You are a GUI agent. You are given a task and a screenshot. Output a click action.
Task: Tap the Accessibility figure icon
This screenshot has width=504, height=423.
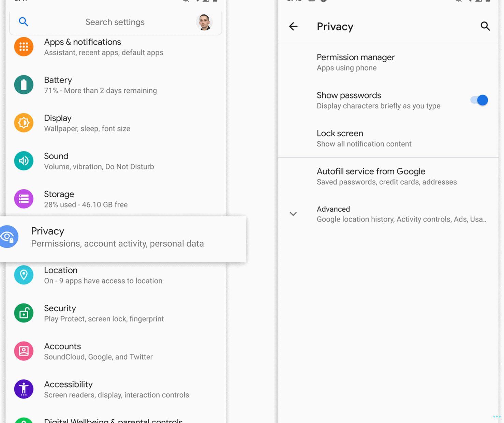[x=24, y=389]
